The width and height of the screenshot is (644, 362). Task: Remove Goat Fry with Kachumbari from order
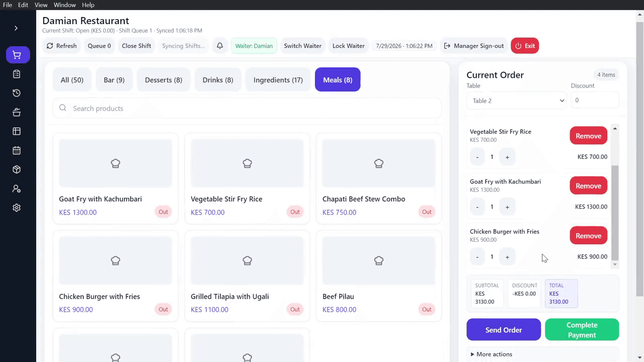click(589, 186)
